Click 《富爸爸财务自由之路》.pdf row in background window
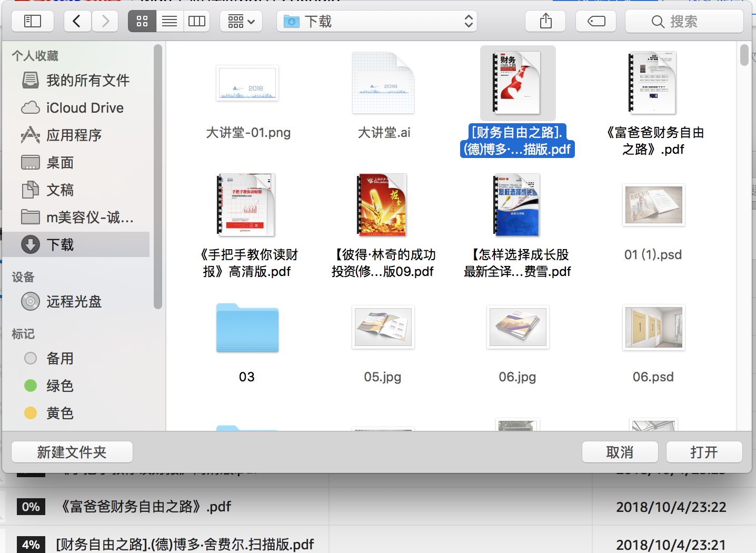 pos(378,507)
